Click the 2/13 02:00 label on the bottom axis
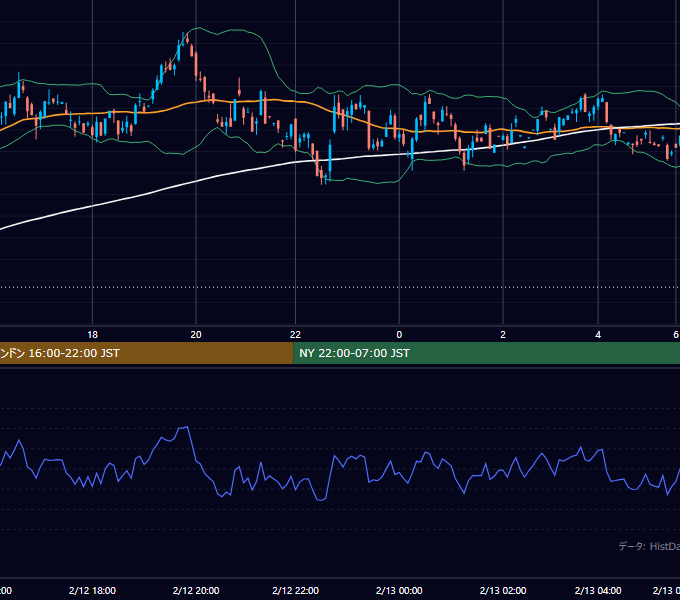 (x=503, y=590)
